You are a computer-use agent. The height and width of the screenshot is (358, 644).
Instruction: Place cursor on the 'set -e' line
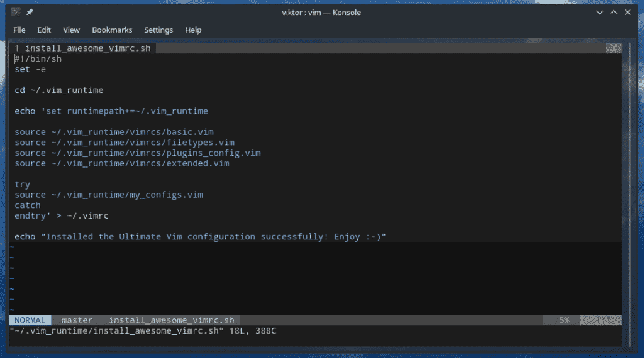30,69
